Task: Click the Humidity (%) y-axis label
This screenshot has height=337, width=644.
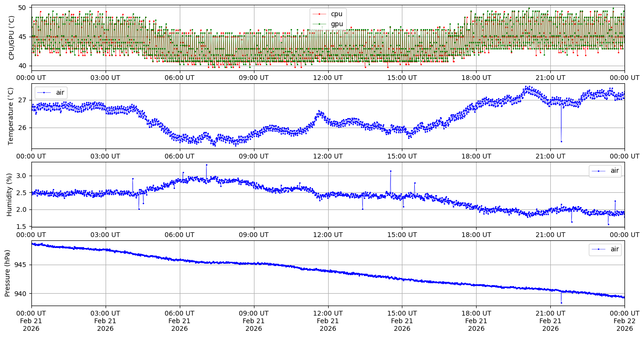Action: coord(9,195)
